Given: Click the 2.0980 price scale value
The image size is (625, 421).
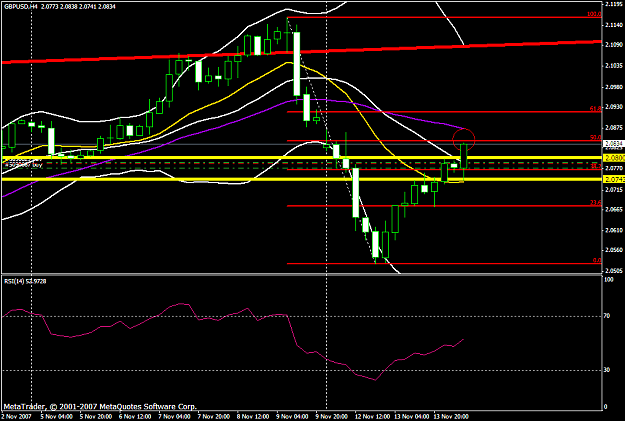Looking at the screenshot, I should [x=613, y=87].
